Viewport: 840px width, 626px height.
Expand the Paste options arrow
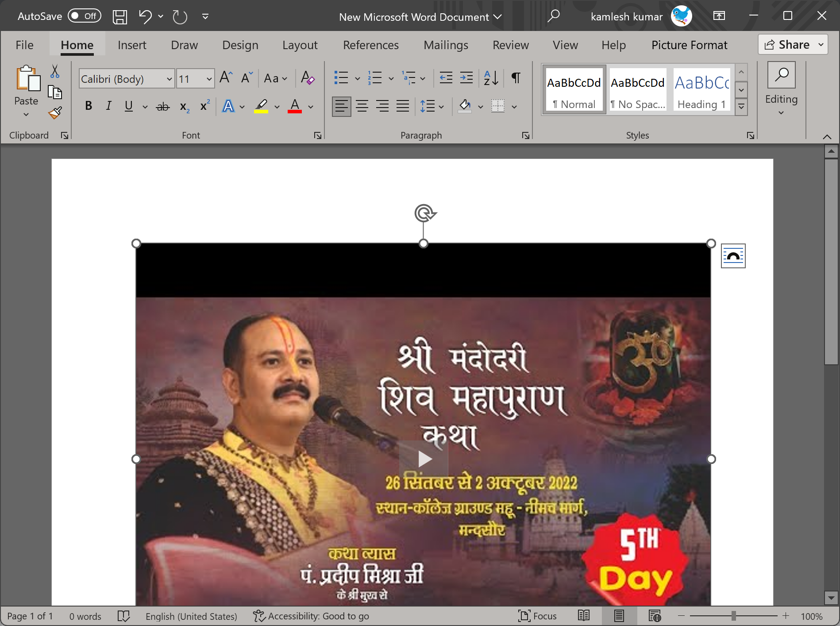point(26,115)
